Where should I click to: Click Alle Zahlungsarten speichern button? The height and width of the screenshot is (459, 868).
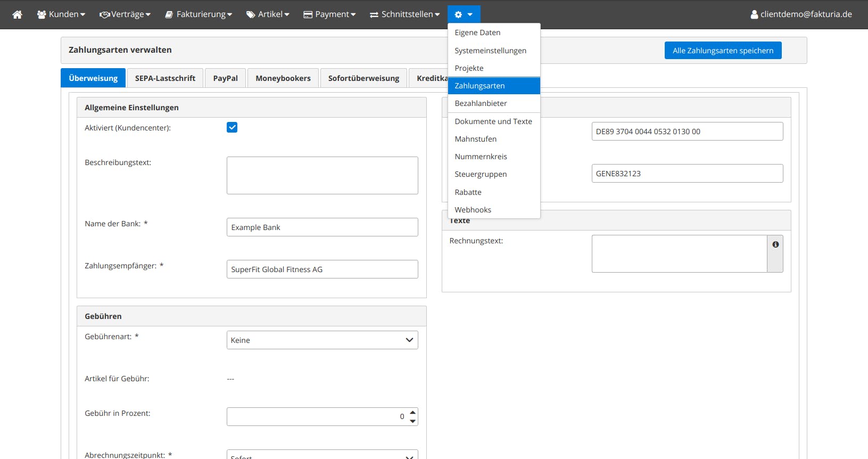tap(723, 51)
